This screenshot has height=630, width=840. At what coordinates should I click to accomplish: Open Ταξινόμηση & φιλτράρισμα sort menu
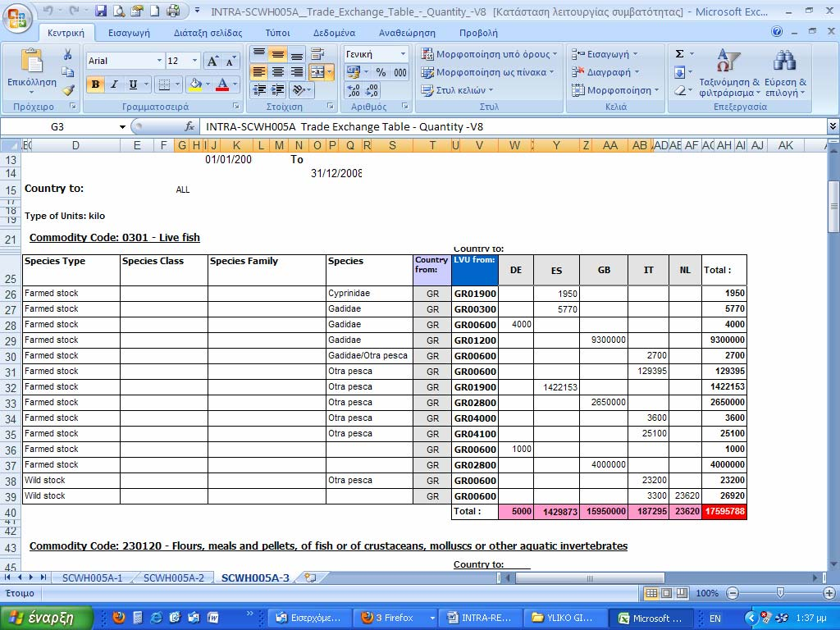pyautogui.click(x=729, y=73)
